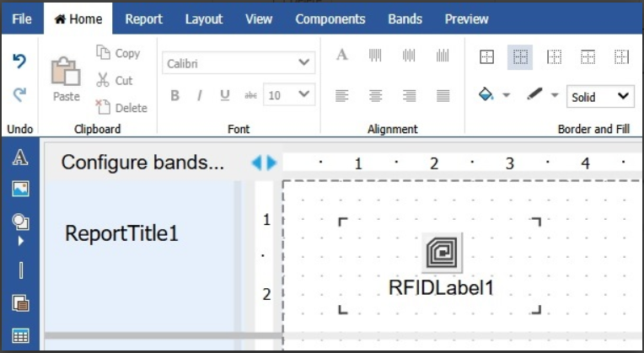Image resolution: width=644 pixels, height=353 pixels.
Task: Toggle Underline font formatting
Action: coord(224,95)
